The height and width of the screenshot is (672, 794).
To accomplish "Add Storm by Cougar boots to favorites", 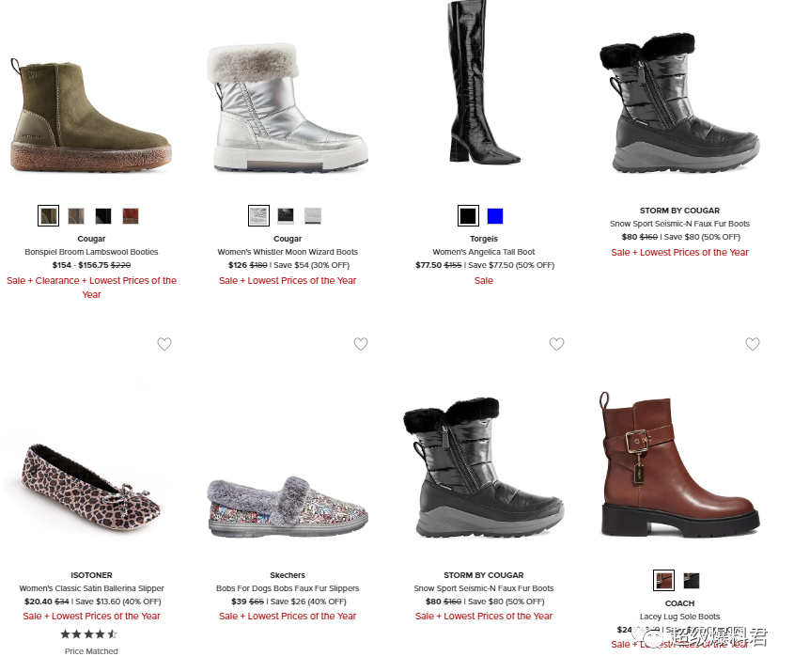I will (x=556, y=344).
